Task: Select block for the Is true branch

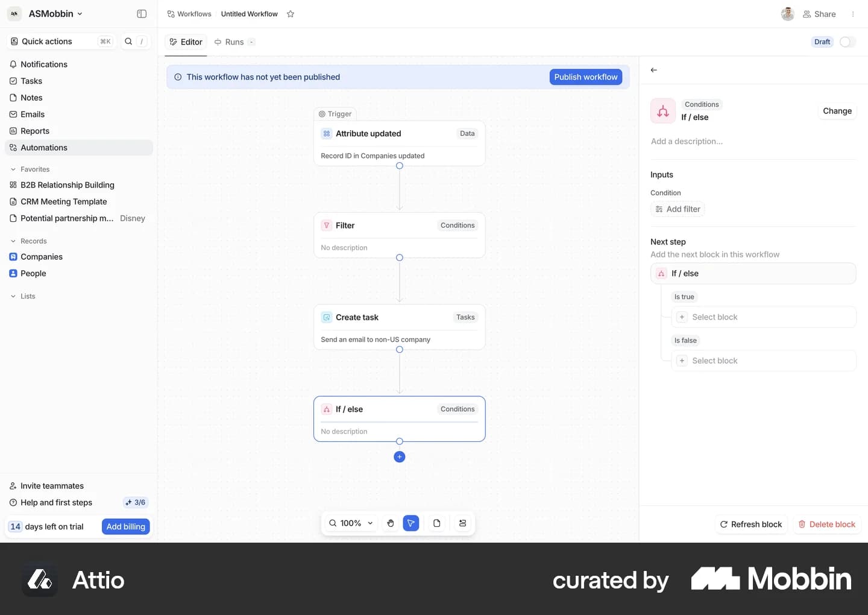Action: coord(764,317)
